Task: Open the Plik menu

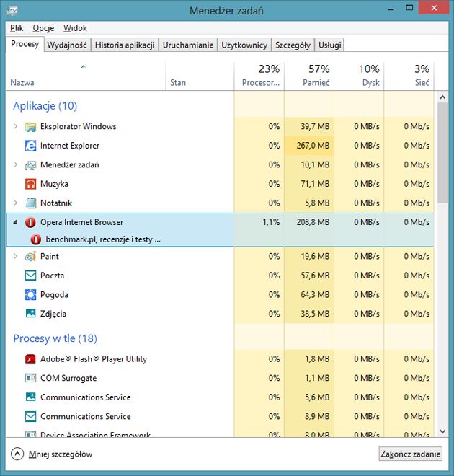Action: point(17,28)
